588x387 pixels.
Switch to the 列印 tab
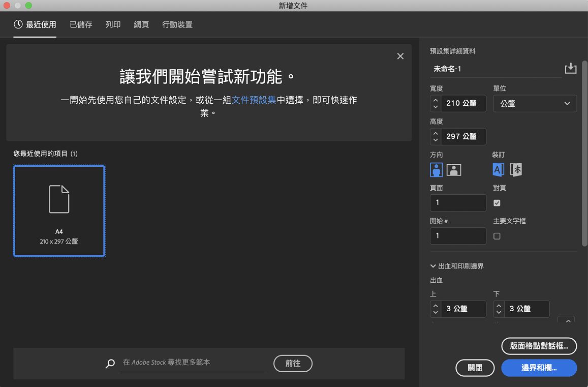(x=113, y=24)
